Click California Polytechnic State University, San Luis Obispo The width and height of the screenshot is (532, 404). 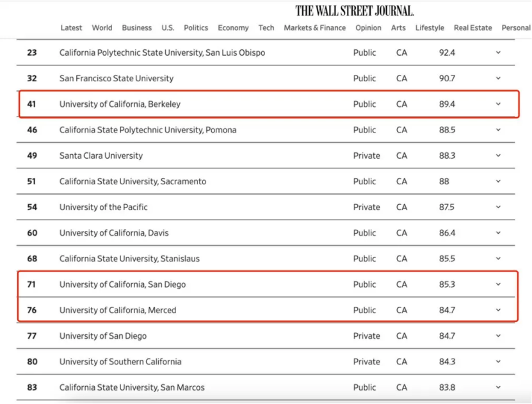pyautogui.click(x=162, y=53)
